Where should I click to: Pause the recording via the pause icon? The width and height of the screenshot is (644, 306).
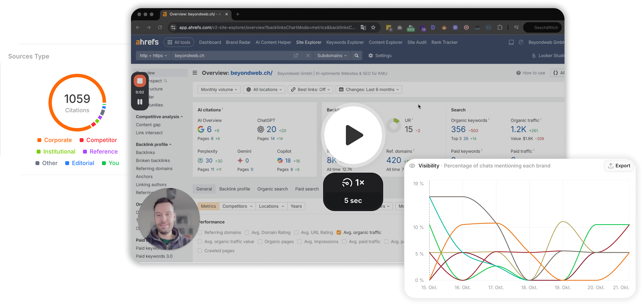coord(140,102)
